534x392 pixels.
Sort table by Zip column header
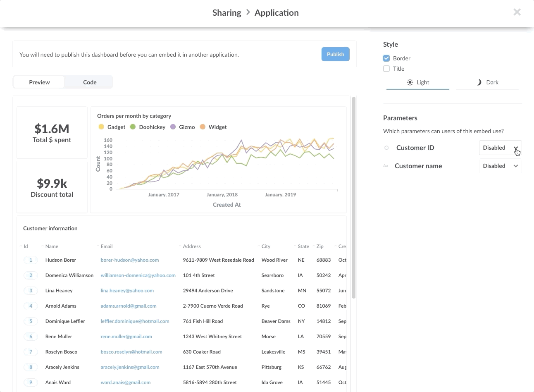point(320,246)
